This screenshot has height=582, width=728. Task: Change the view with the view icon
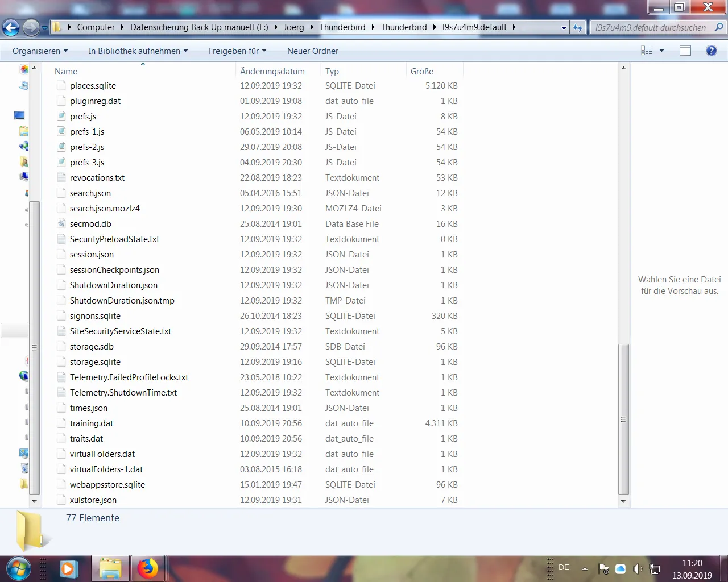[x=647, y=51]
